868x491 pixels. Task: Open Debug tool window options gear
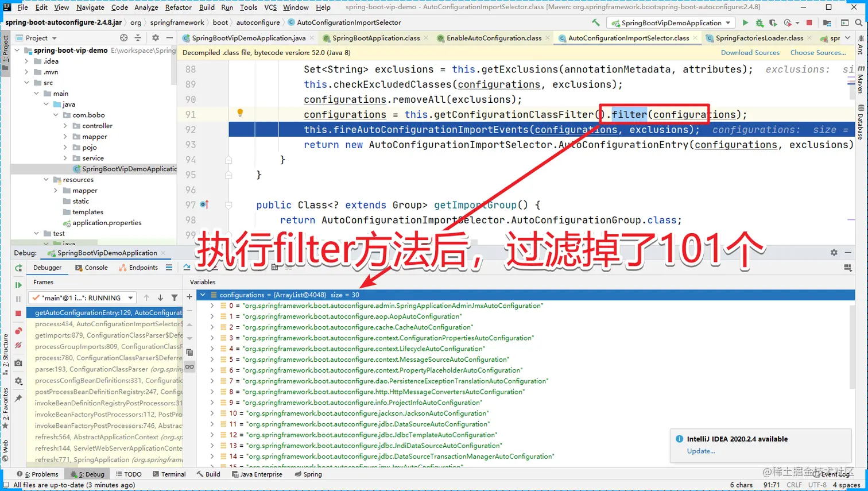click(x=834, y=253)
